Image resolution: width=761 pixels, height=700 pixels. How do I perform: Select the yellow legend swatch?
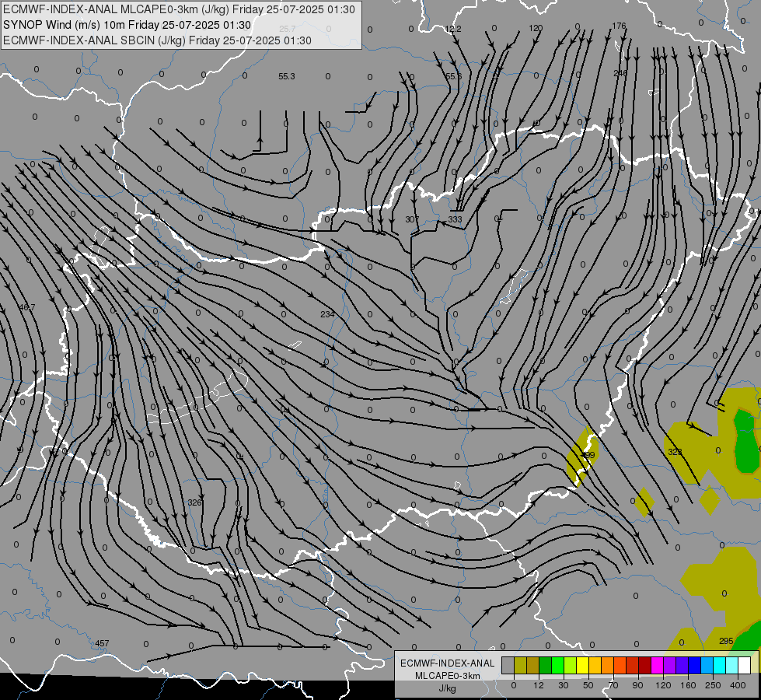click(583, 665)
